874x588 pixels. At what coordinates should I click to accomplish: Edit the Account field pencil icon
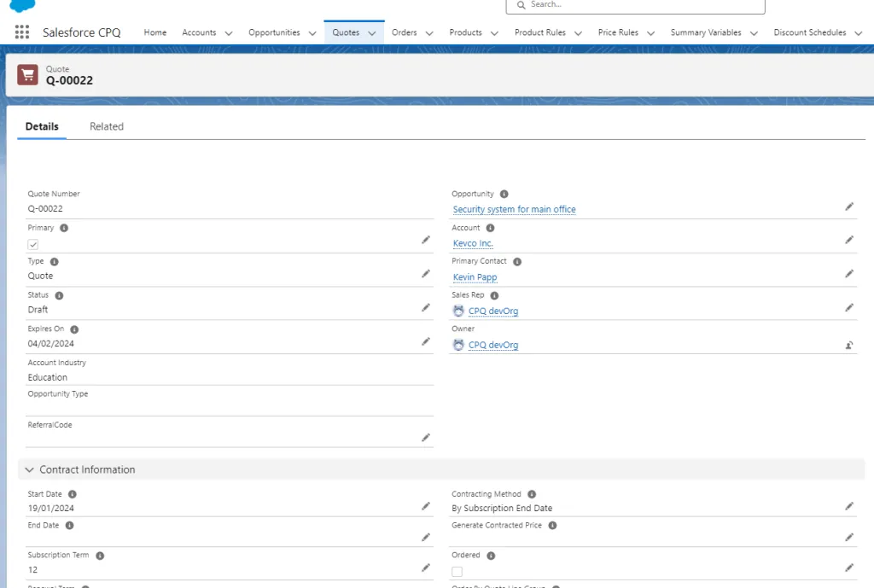tap(849, 240)
